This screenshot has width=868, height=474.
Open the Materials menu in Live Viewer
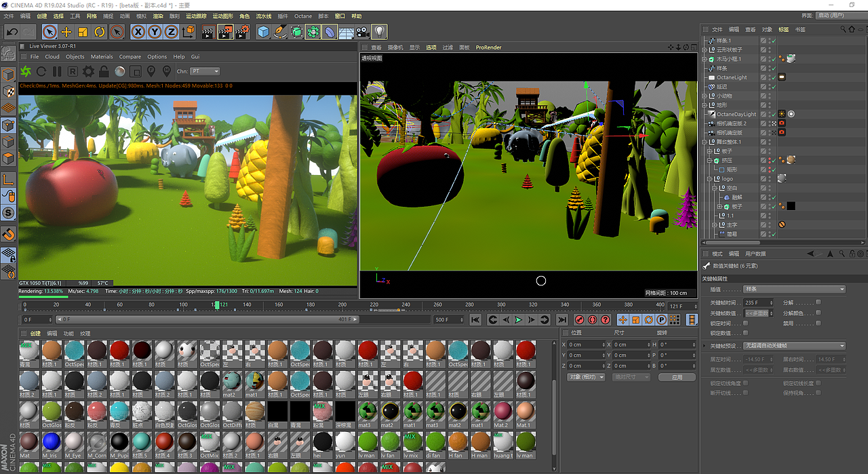point(102,57)
